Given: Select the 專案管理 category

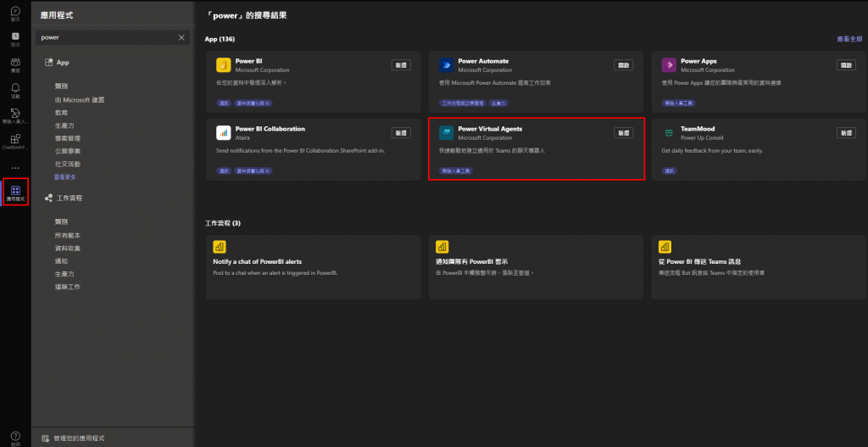Looking at the screenshot, I should (x=68, y=138).
